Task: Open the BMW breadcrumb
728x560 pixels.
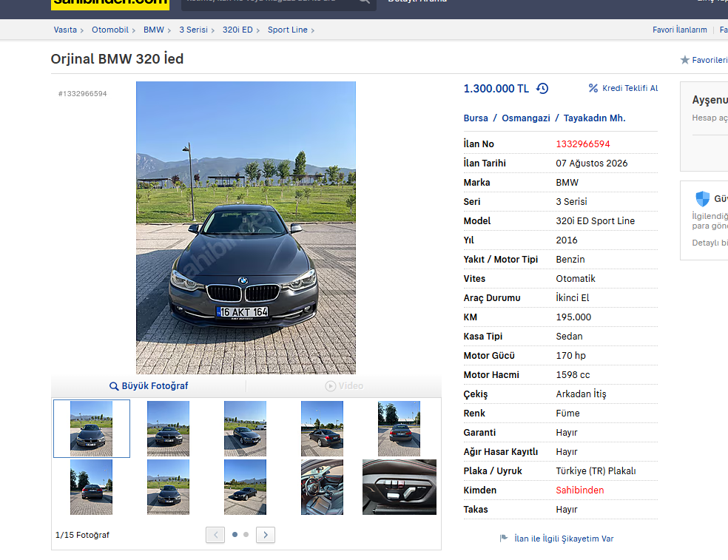Action: [154, 30]
